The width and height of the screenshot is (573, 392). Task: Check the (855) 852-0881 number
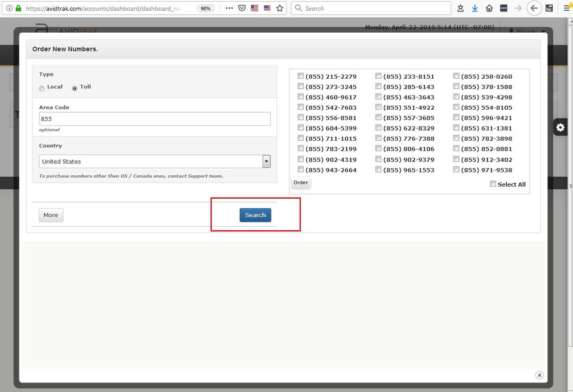(456, 148)
